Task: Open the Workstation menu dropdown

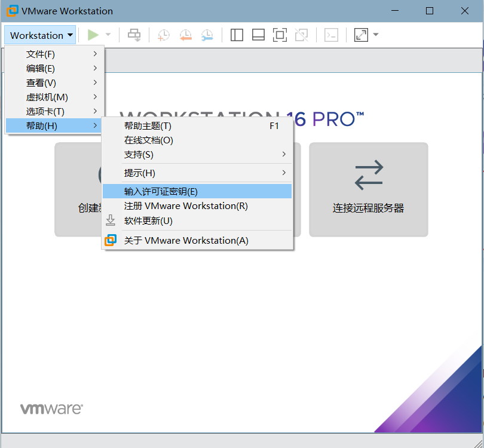Action: coord(40,35)
